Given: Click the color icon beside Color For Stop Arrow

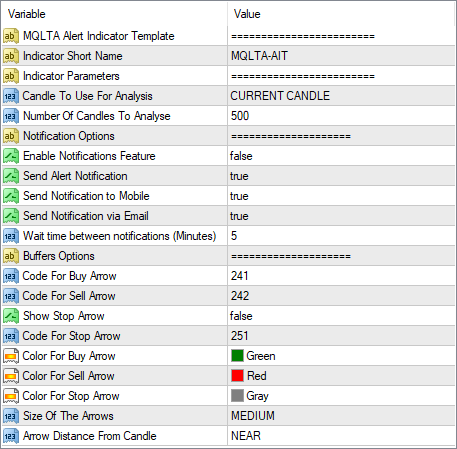Looking at the screenshot, I should pos(11,396).
